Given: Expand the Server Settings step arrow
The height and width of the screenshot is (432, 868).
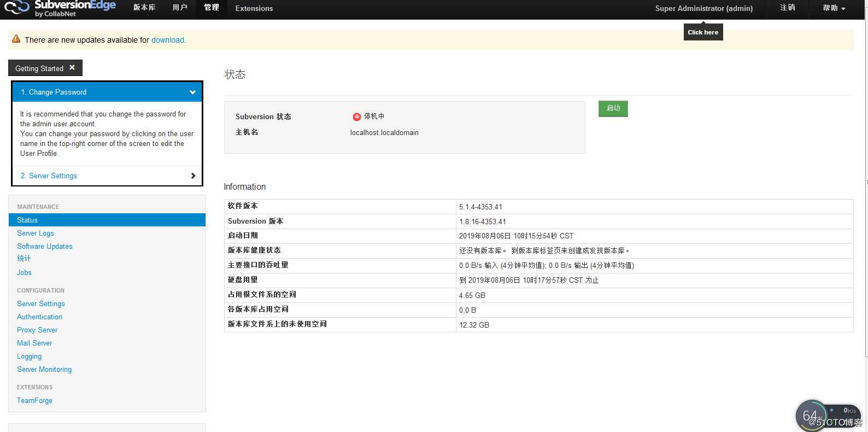Looking at the screenshot, I should 193,176.
